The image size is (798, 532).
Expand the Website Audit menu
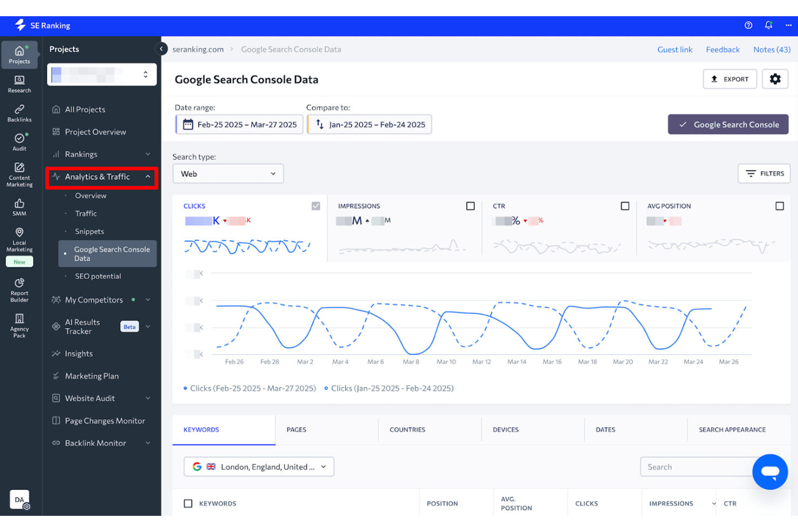point(102,398)
